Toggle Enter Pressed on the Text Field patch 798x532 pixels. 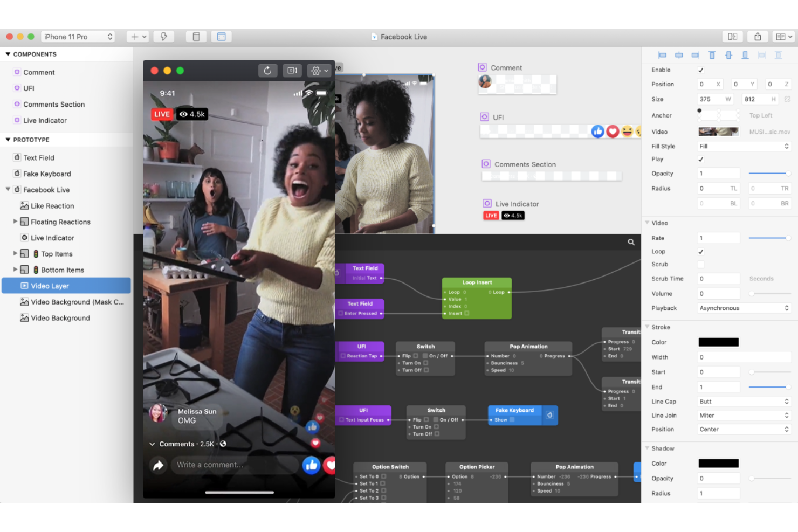(x=341, y=313)
